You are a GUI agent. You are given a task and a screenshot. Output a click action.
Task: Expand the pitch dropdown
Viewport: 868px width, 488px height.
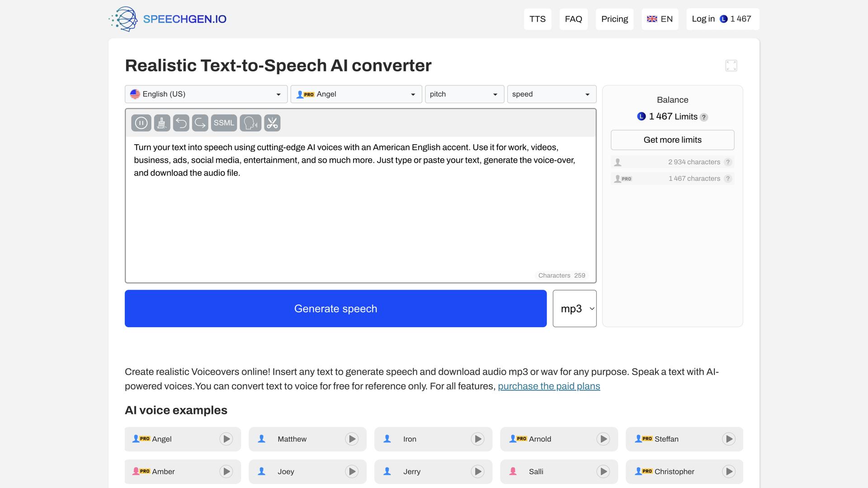[464, 94]
